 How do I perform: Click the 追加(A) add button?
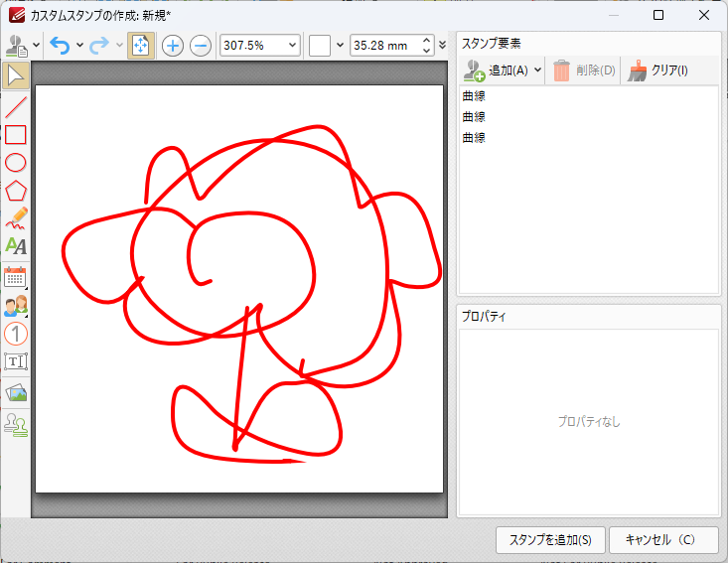(x=496, y=70)
